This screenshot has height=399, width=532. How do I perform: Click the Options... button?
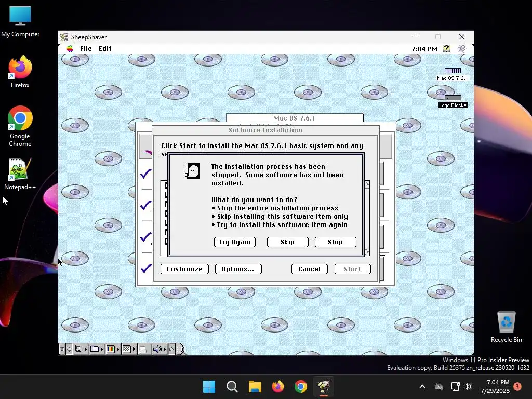coord(238,269)
